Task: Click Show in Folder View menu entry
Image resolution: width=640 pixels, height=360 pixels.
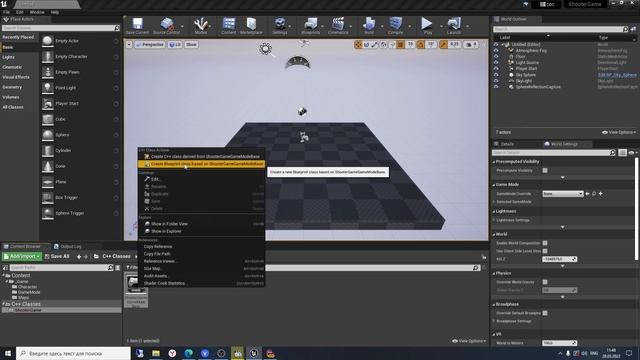Action: click(x=202, y=224)
